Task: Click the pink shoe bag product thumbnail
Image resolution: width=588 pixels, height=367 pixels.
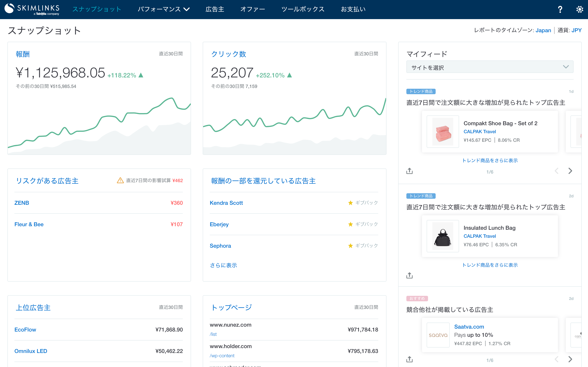Action: pos(443,132)
